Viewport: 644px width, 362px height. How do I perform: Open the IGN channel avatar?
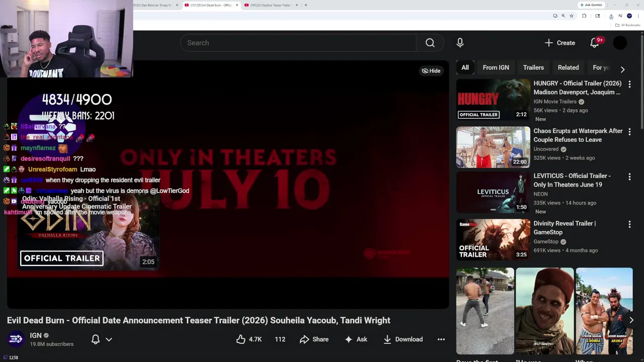[x=16, y=339]
